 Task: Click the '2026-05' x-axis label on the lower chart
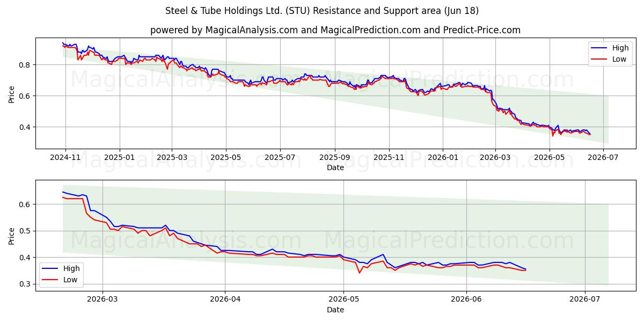343,299
